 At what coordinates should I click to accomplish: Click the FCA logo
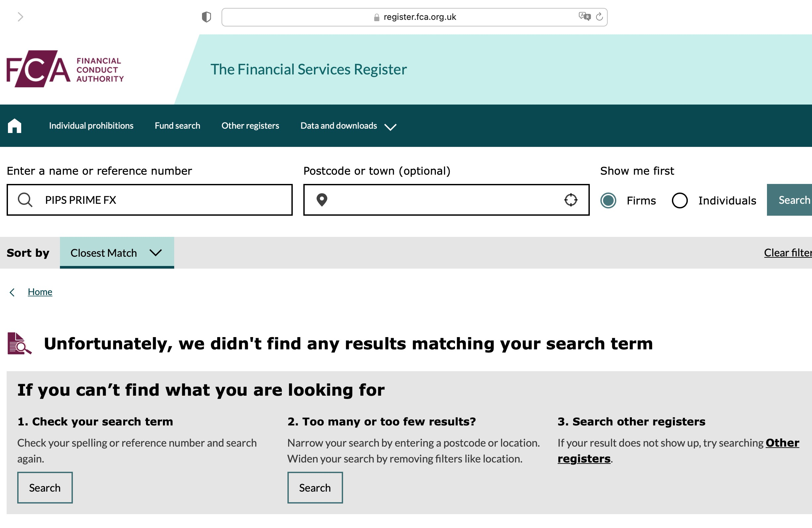click(x=65, y=69)
